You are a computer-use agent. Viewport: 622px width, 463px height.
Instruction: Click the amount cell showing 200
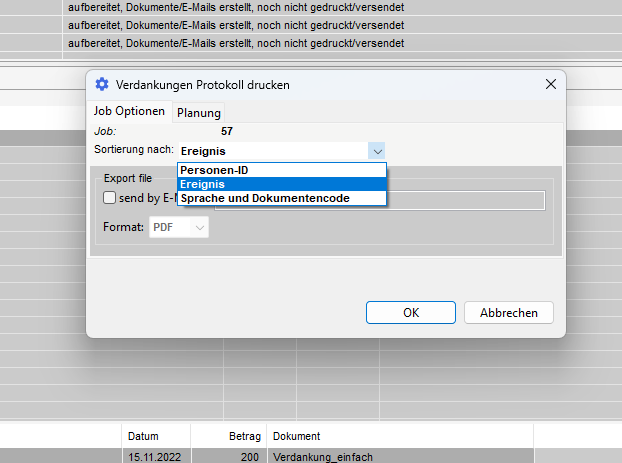[250, 456]
